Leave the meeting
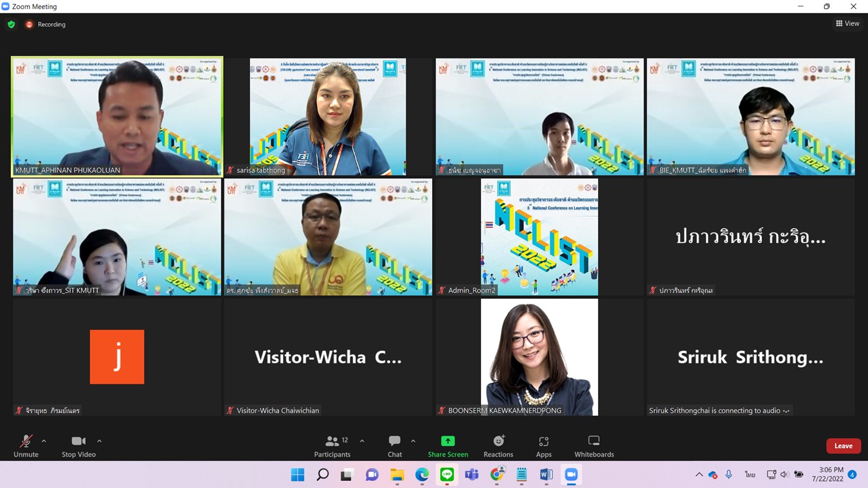Viewport: 868px width, 488px height. [x=843, y=446]
